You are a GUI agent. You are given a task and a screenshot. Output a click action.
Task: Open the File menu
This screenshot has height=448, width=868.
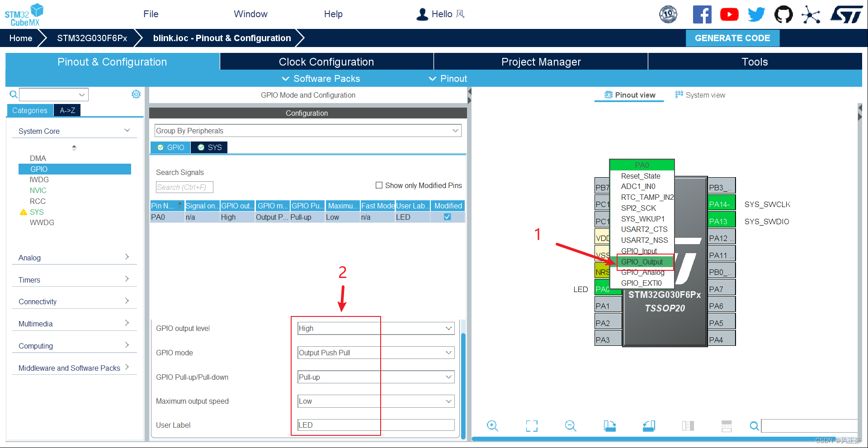coord(151,14)
